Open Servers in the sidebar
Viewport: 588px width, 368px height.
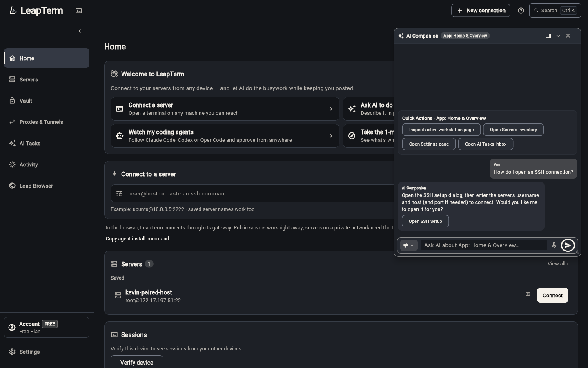pyautogui.click(x=47, y=79)
